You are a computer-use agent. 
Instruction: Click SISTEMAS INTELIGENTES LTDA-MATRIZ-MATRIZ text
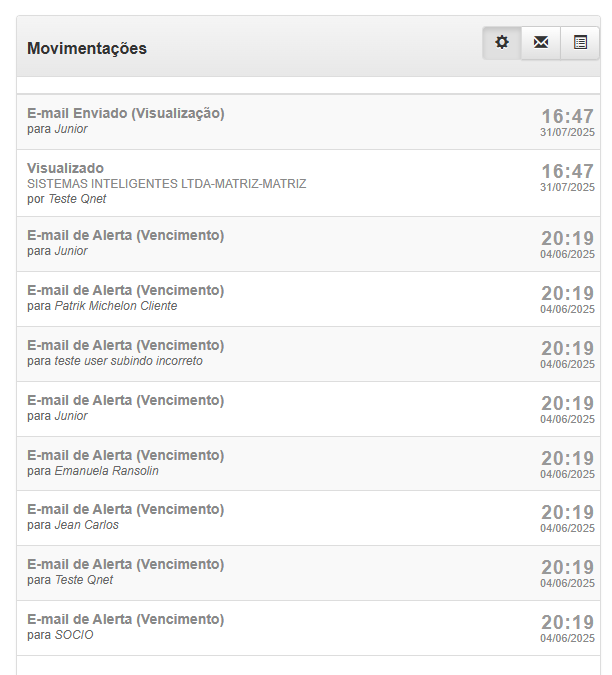[x=167, y=184]
